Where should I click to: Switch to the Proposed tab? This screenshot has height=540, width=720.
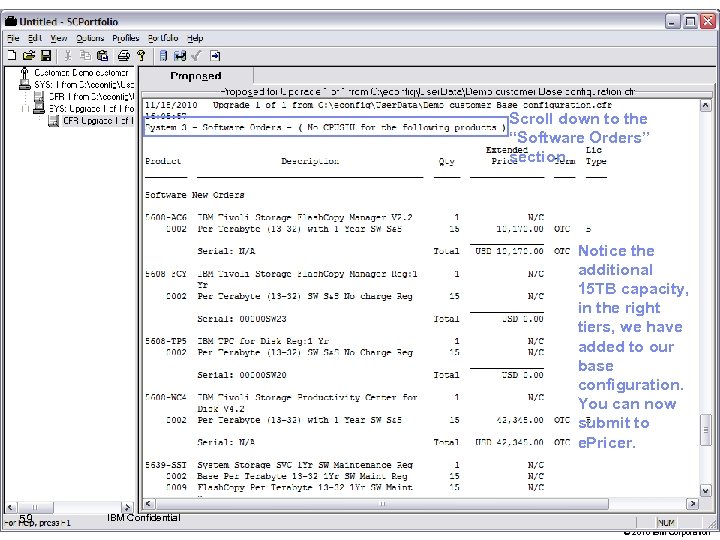click(x=196, y=76)
